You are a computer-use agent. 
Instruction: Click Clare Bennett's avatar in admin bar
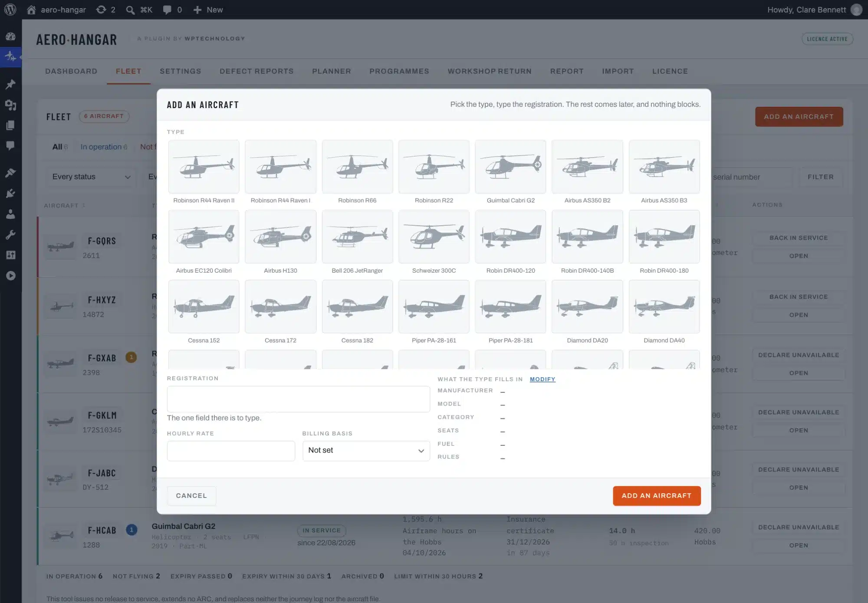pyautogui.click(x=856, y=10)
